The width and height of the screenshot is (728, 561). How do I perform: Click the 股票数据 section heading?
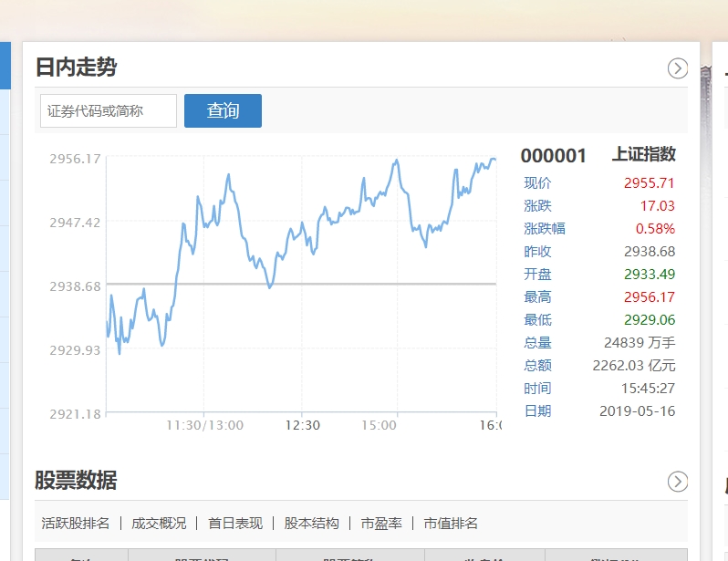tap(76, 480)
